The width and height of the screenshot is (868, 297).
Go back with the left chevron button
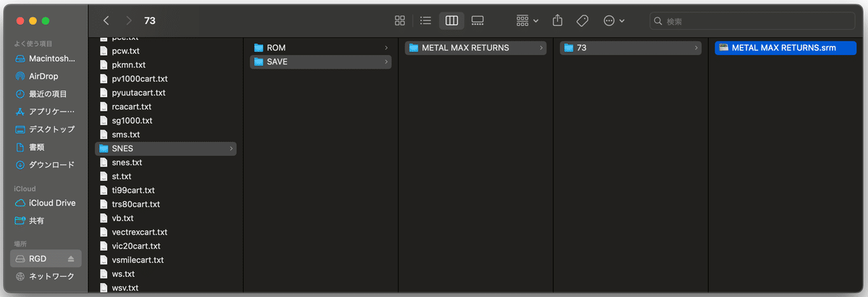(x=106, y=21)
